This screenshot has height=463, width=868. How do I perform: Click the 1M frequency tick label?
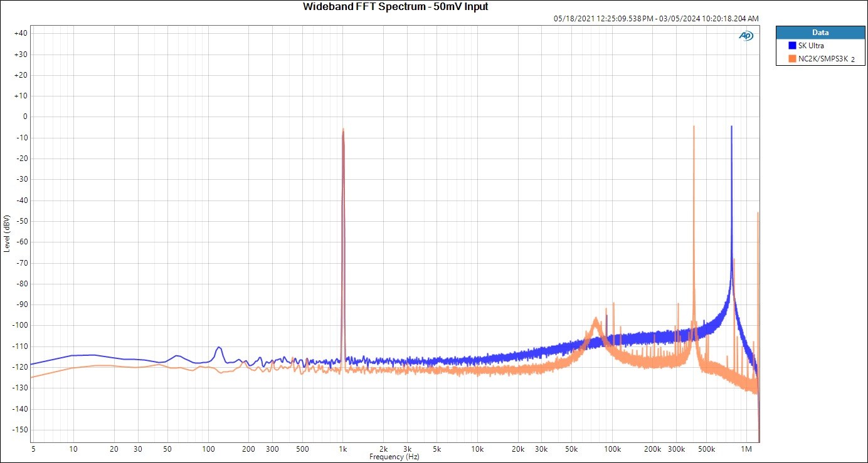[x=746, y=449]
